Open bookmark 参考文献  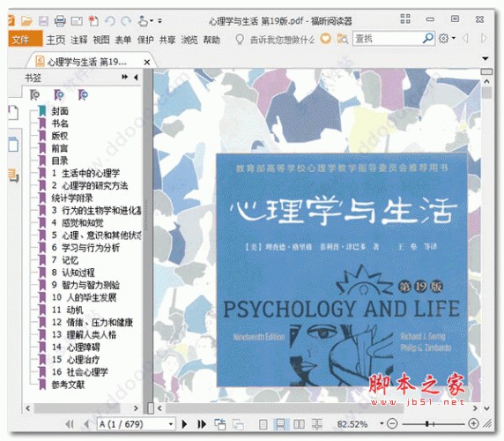68,385
